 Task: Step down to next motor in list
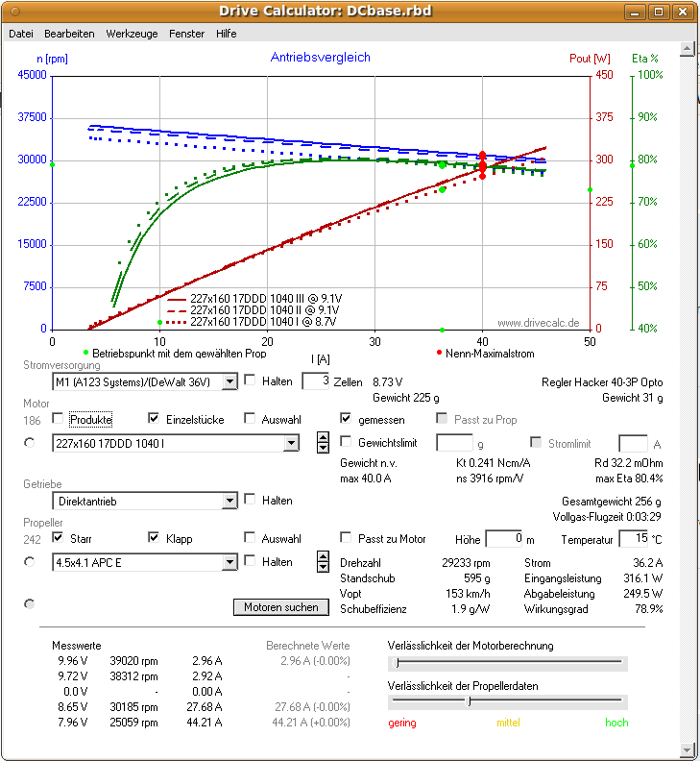click(323, 448)
